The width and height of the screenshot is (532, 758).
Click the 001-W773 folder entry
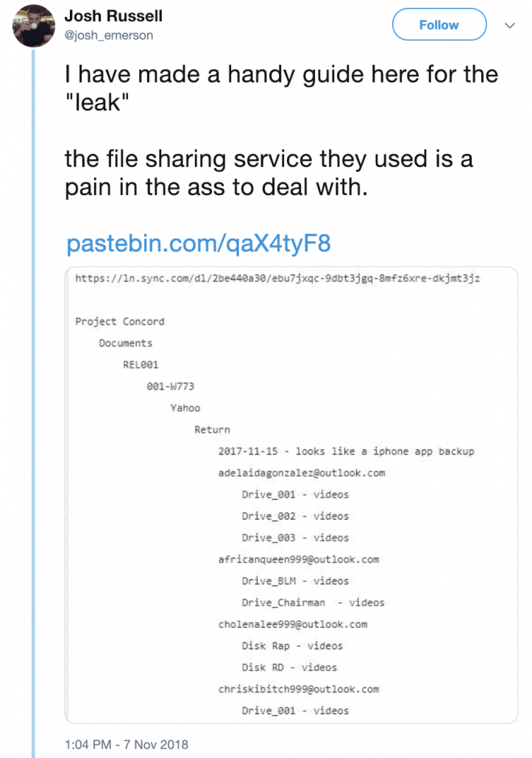coord(171,386)
